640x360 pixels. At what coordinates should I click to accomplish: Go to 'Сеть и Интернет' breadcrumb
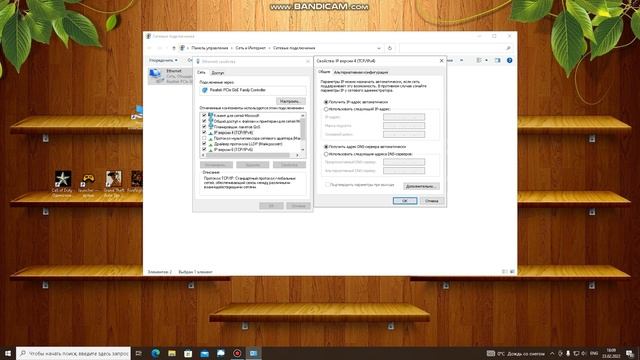coord(251,48)
